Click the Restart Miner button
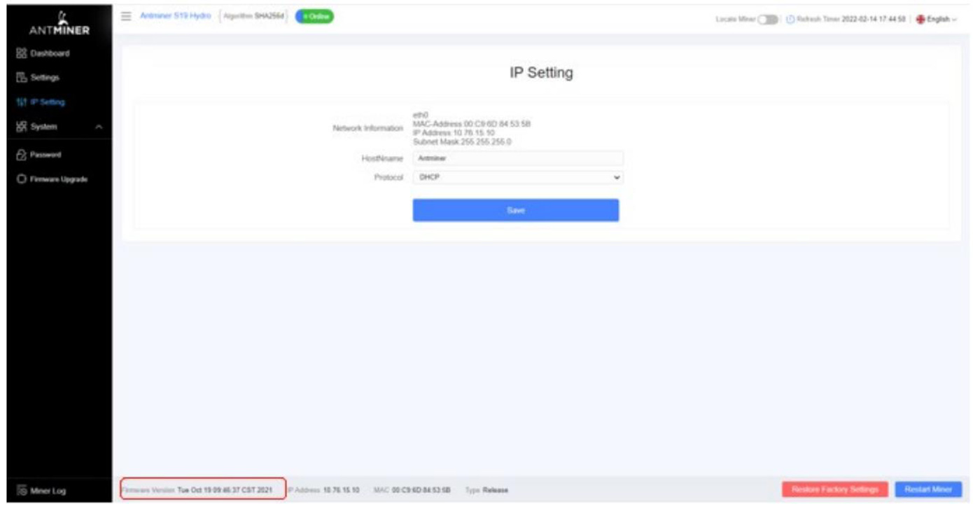The width and height of the screenshot is (980, 509). pyautogui.click(x=927, y=489)
